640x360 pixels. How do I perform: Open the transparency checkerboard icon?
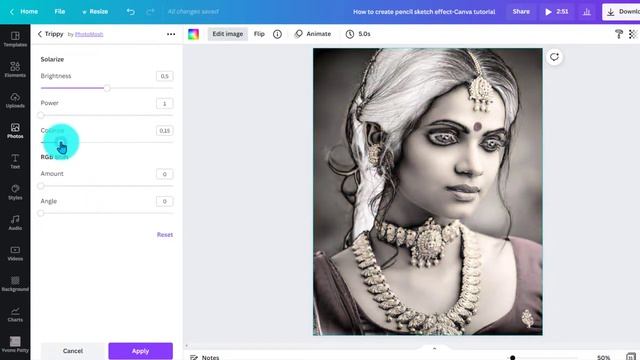pos(633,34)
